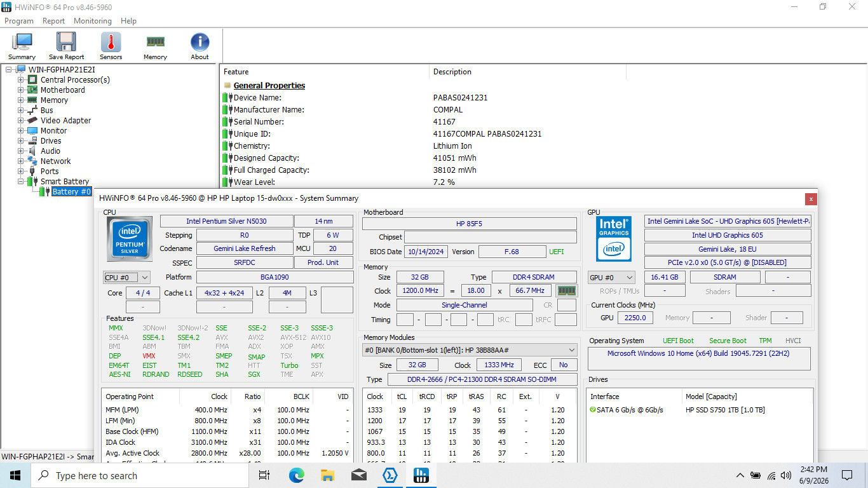This screenshot has height=488, width=868.
Task: Open the Report menu
Action: point(53,21)
